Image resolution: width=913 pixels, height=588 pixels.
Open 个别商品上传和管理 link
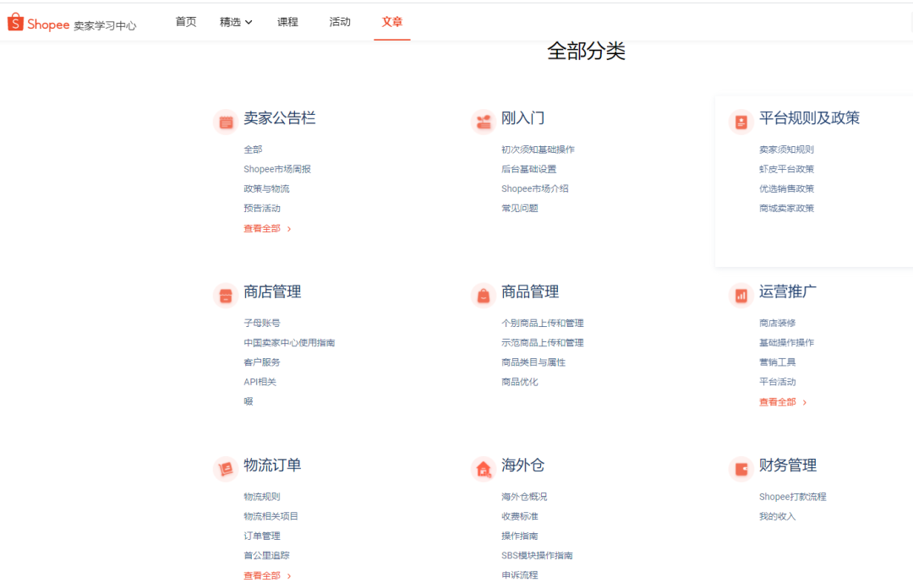pyautogui.click(x=543, y=323)
